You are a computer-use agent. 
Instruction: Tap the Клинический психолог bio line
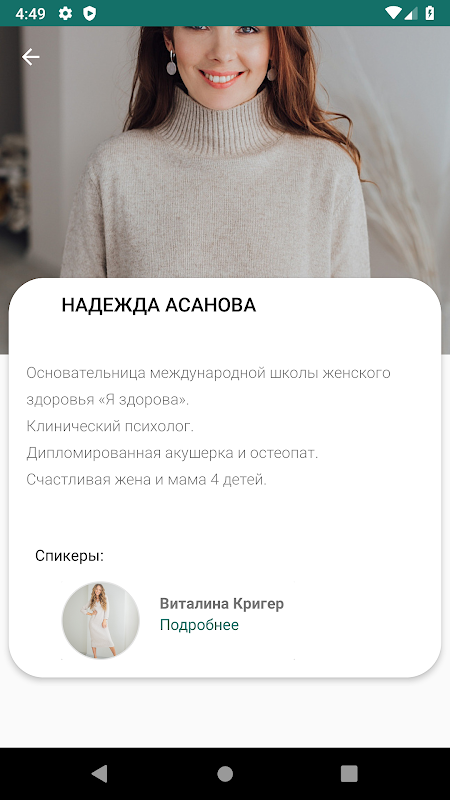point(110,426)
